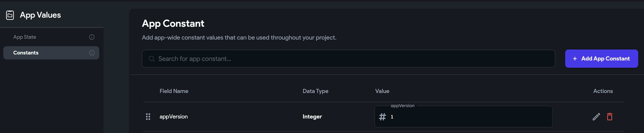Delete the appVersion constant with trash icon
This screenshot has width=644, height=133.
pyautogui.click(x=609, y=116)
